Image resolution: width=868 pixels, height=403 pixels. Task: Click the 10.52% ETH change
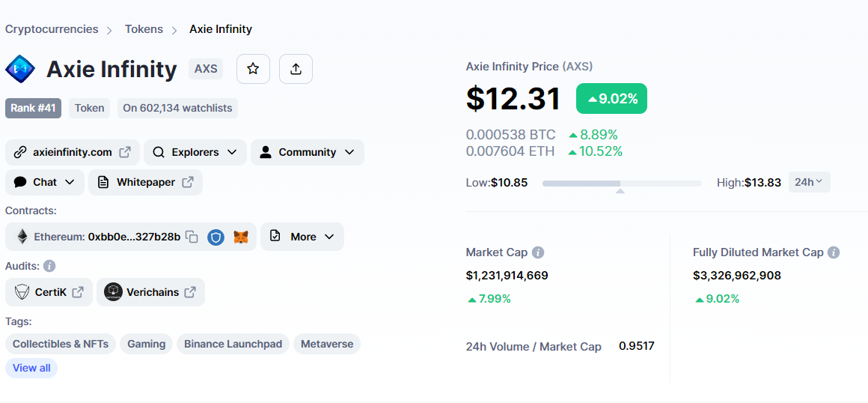[x=596, y=151]
